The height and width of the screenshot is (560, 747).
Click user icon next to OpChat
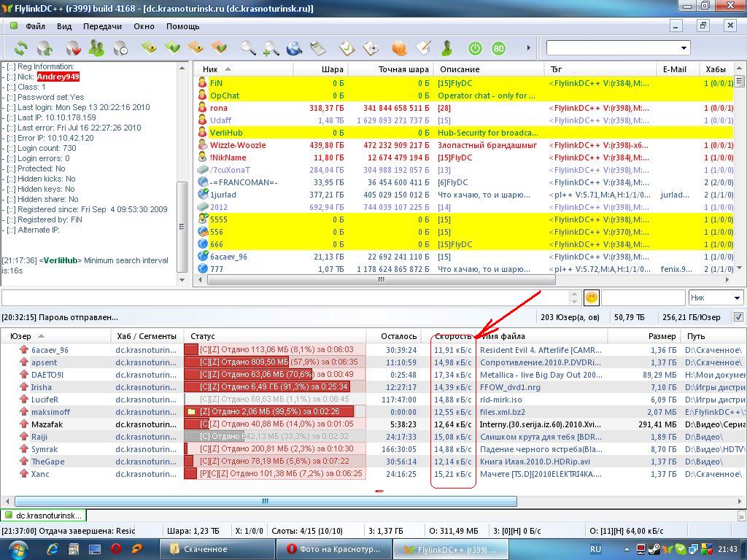pyautogui.click(x=202, y=96)
